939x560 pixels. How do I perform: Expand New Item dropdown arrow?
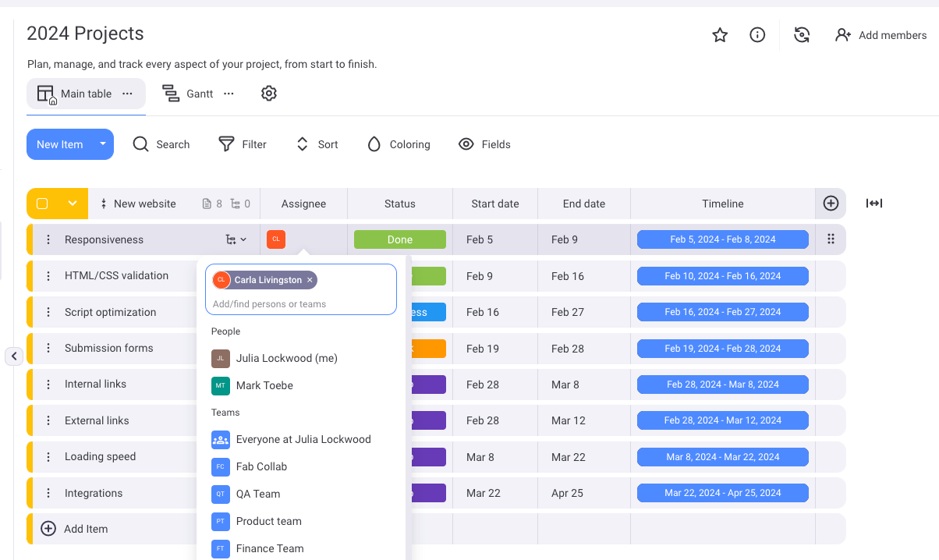tap(103, 144)
